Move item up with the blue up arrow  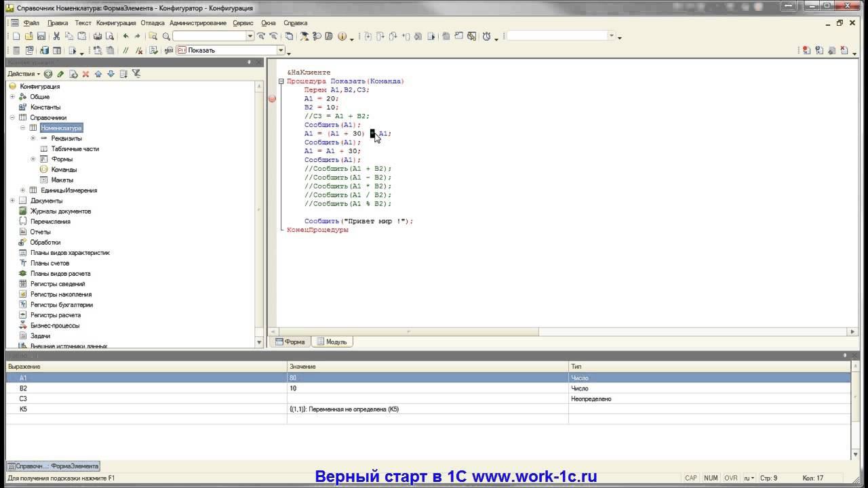tap(98, 74)
